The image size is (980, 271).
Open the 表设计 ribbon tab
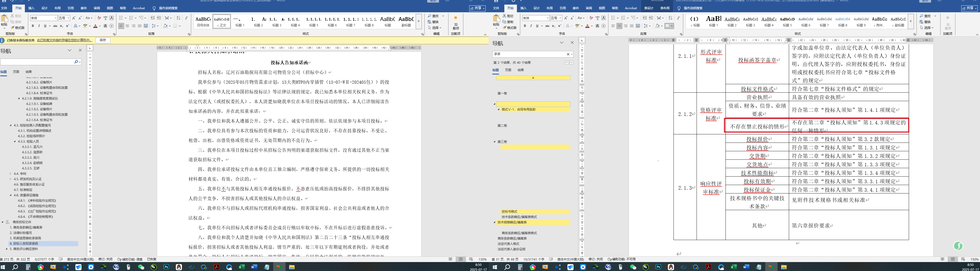[x=649, y=8]
